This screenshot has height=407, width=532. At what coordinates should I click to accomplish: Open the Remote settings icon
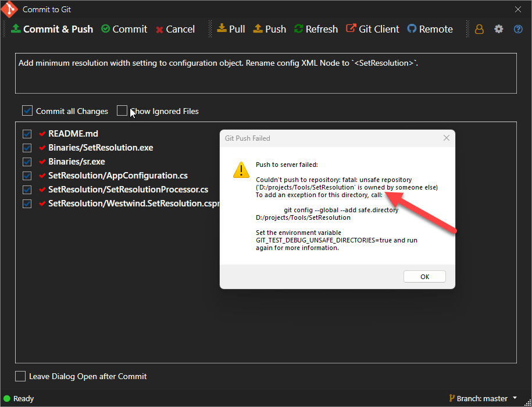429,28
